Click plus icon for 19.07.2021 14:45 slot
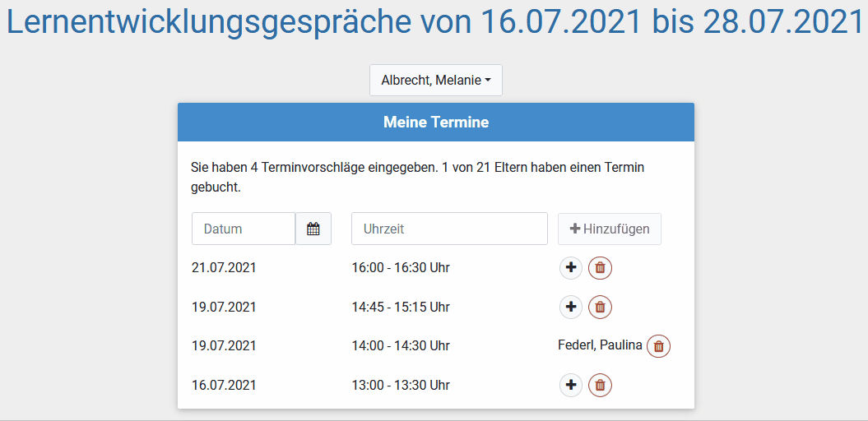The width and height of the screenshot is (868, 421). 571,307
